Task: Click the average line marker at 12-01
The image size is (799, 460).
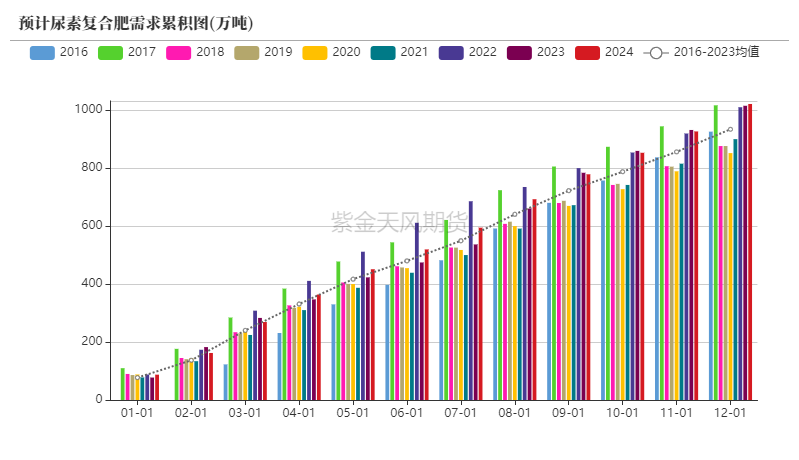Action: pyautogui.click(x=730, y=129)
